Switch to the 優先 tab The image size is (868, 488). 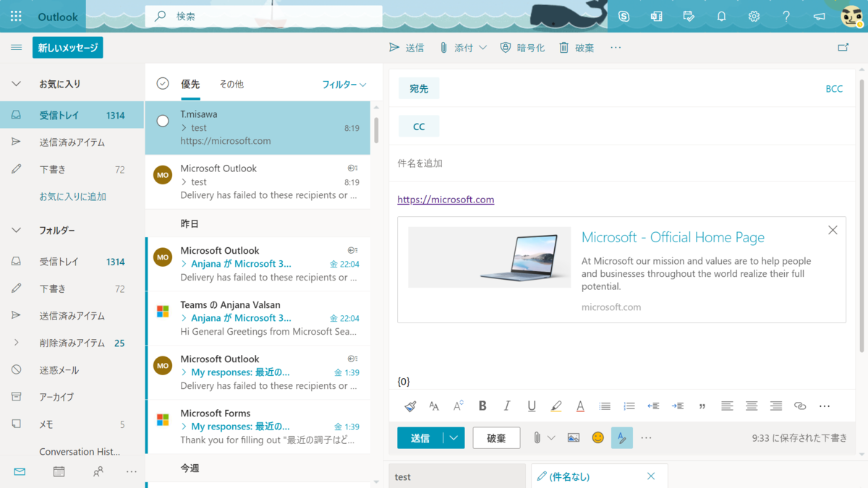[x=190, y=85]
